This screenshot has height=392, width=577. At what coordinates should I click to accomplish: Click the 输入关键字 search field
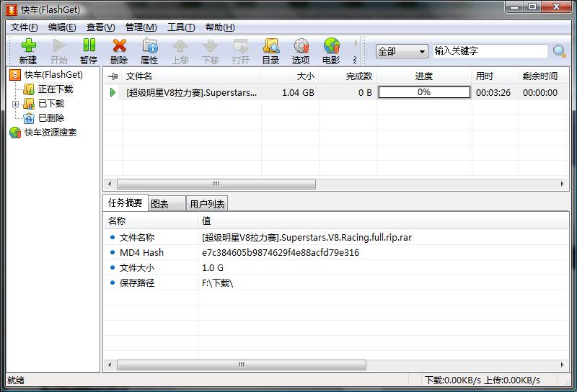pyautogui.click(x=490, y=50)
